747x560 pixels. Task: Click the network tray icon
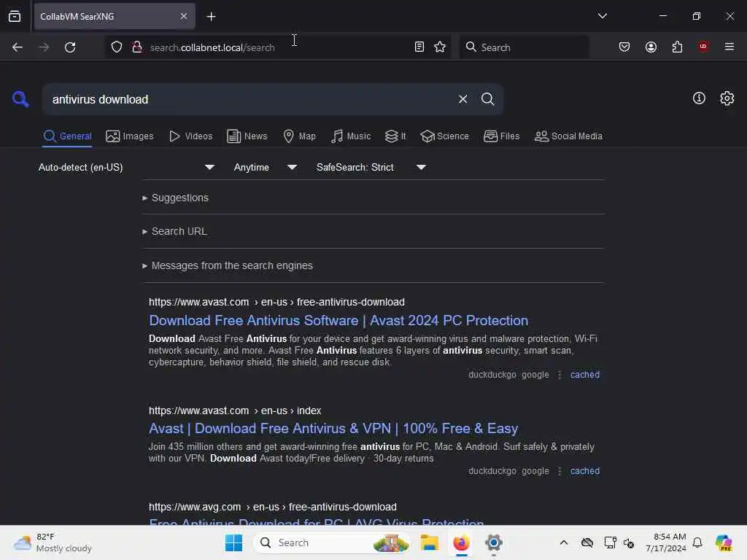(x=610, y=542)
